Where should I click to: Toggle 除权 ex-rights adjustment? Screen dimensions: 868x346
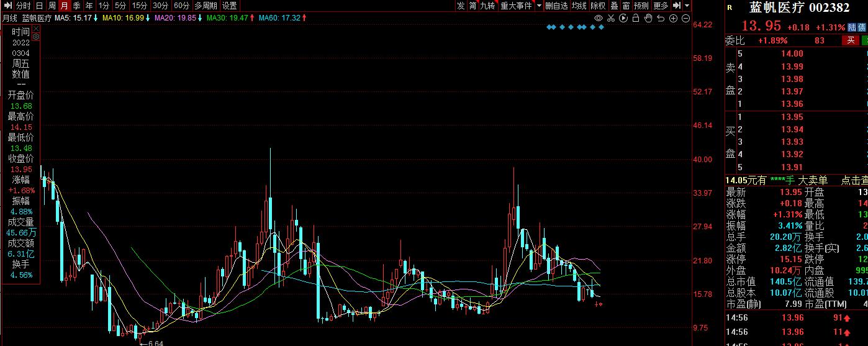[x=598, y=6]
